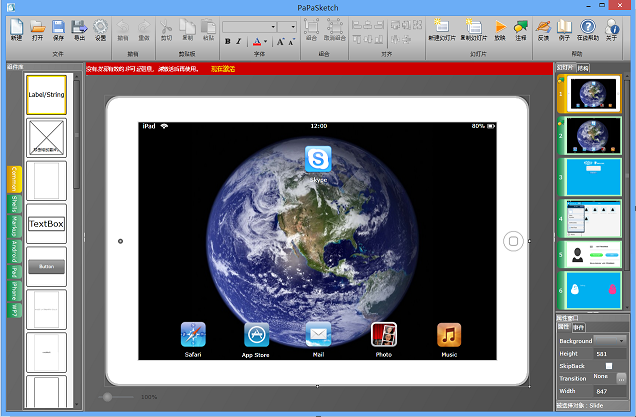The height and width of the screenshot is (417, 636).
Task: Decrease font size with smaller A icon
Action: tap(292, 42)
